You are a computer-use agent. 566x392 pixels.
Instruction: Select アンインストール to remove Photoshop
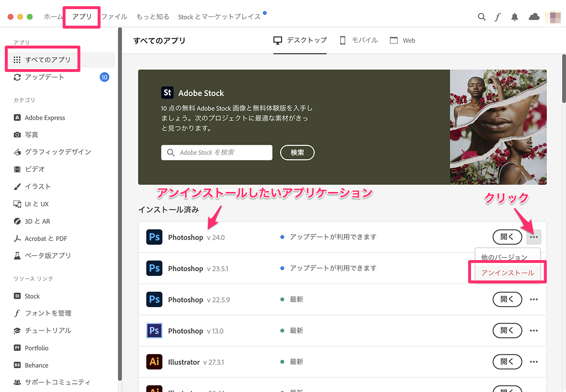point(507,272)
